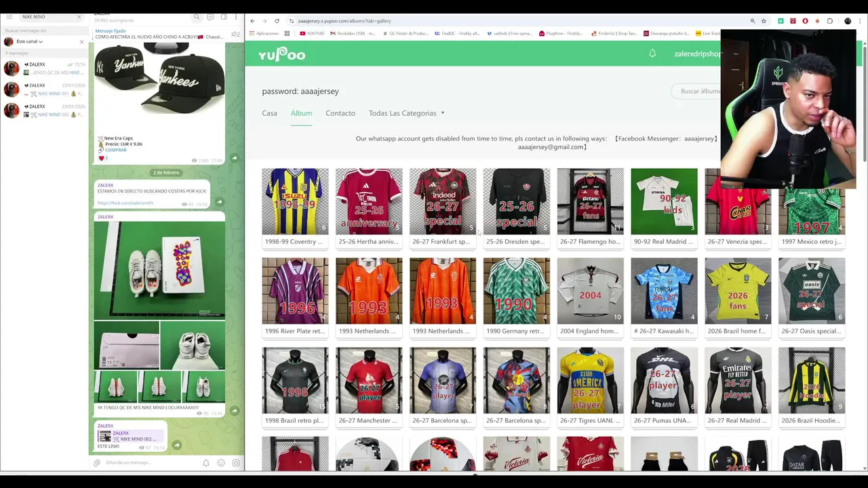Screen dimensions: 868x488
Task: Clear the NIKE MIND search field
Action: (x=79, y=17)
